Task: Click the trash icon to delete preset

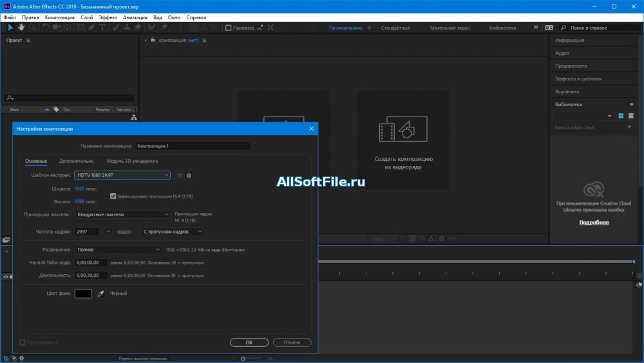Action: pos(189,175)
